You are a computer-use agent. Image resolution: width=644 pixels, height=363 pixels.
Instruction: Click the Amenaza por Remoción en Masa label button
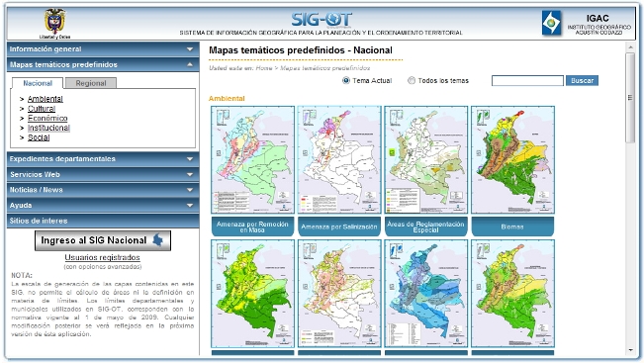click(x=252, y=227)
